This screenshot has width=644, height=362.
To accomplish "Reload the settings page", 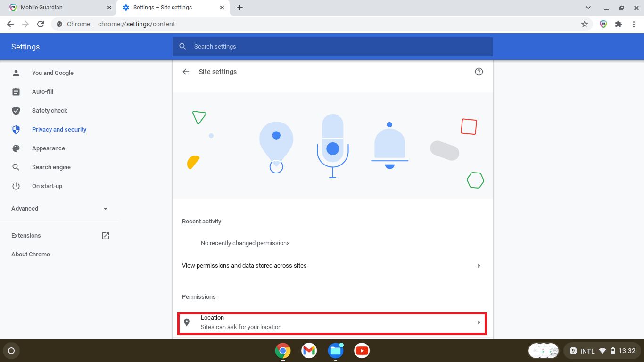I will (x=41, y=24).
